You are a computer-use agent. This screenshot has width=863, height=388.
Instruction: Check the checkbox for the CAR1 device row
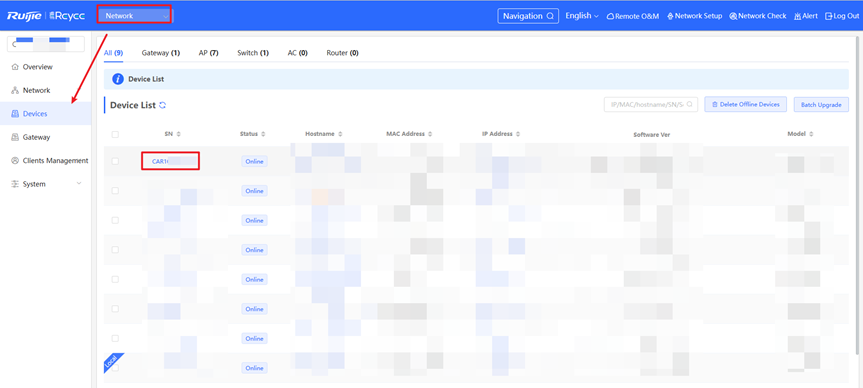point(115,161)
